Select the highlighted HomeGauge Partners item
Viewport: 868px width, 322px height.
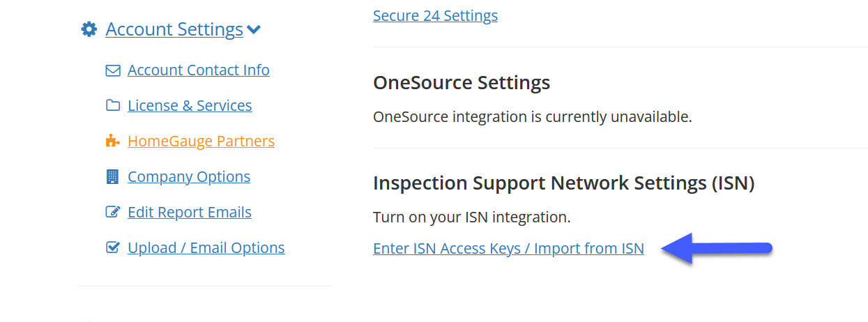pos(201,141)
